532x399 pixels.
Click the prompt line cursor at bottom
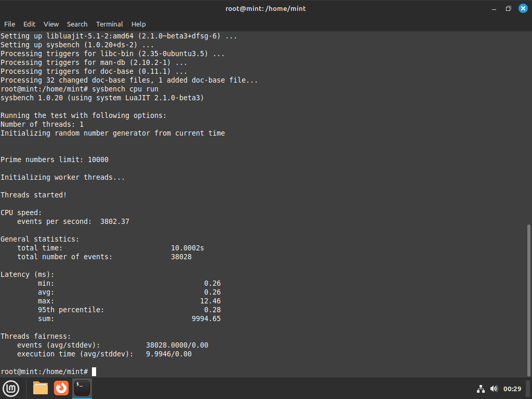click(x=94, y=371)
